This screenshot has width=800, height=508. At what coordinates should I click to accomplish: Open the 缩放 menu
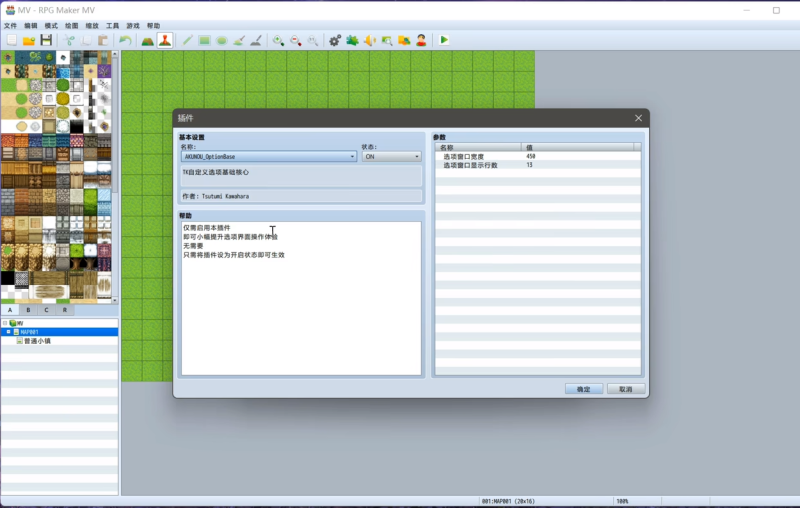point(92,26)
